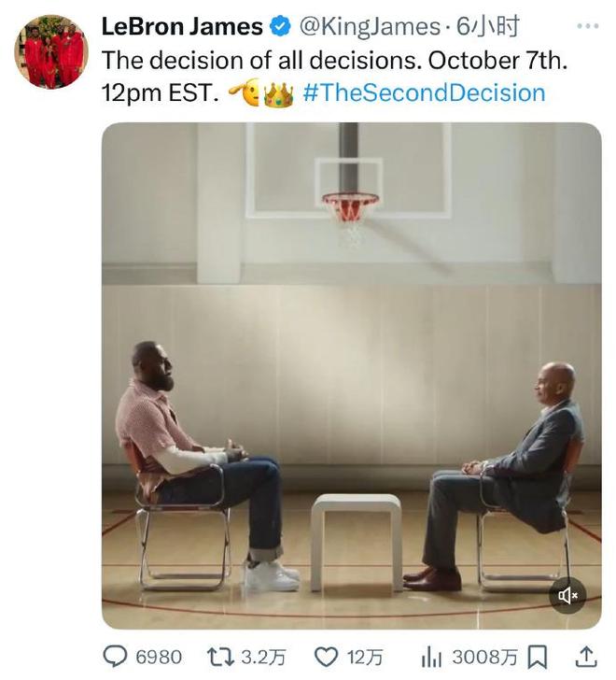Open the view analytics bar chart icon
This screenshot has width=616, height=680.
pyautogui.click(x=431, y=657)
